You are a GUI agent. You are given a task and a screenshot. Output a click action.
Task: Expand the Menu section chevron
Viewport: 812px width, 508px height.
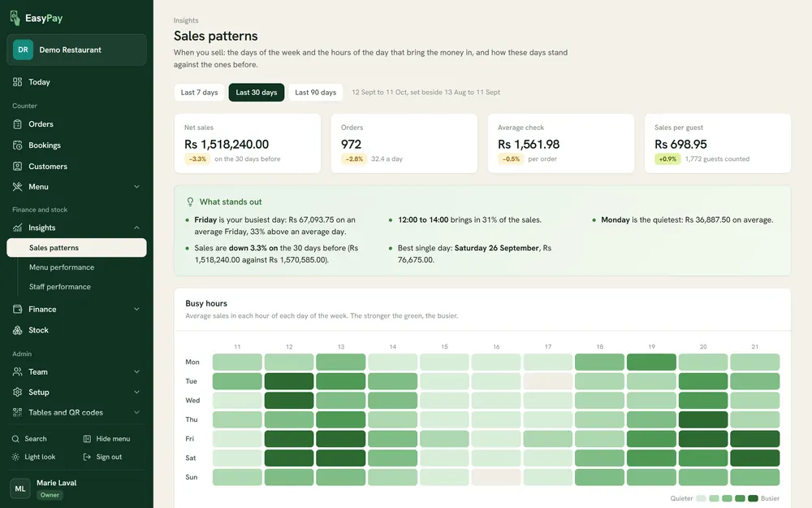tap(136, 187)
